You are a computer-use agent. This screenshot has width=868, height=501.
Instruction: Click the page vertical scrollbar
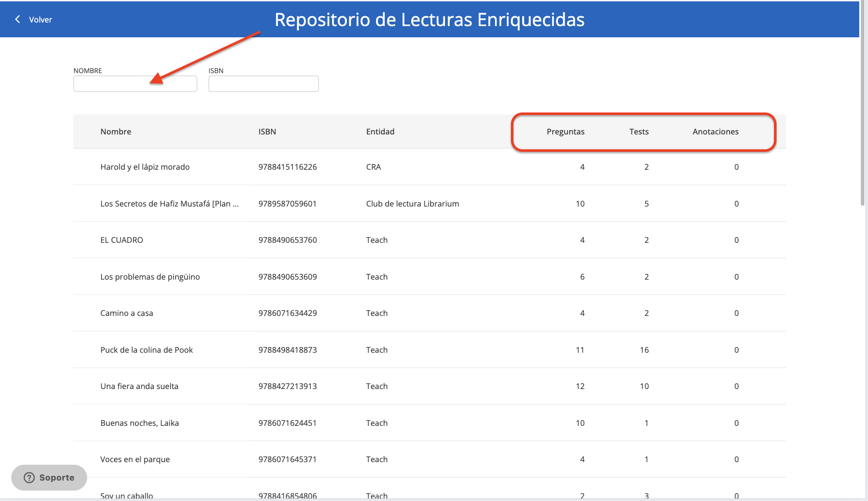(863, 102)
